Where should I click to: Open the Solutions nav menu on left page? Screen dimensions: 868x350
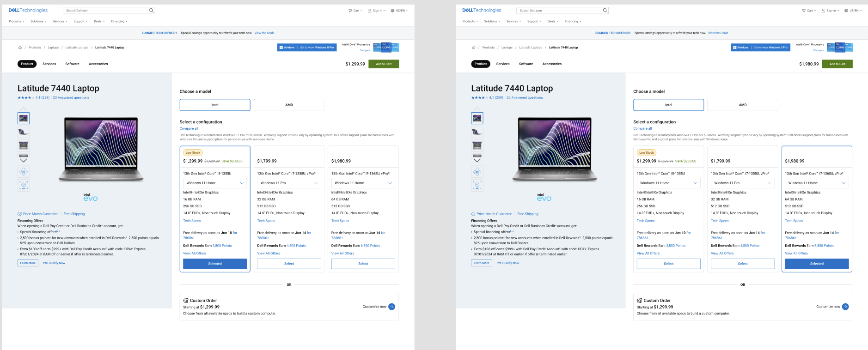(x=38, y=21)
